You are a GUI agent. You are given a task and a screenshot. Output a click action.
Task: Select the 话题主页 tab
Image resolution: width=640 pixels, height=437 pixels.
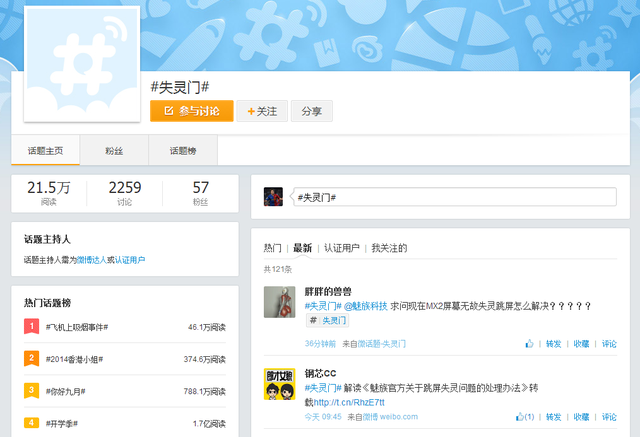coord(45,151)
